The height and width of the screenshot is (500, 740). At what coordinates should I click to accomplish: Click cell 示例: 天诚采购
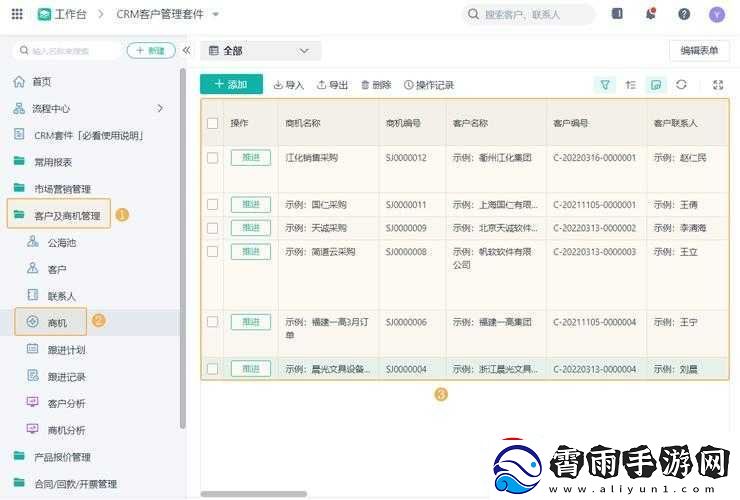[316, 228]
